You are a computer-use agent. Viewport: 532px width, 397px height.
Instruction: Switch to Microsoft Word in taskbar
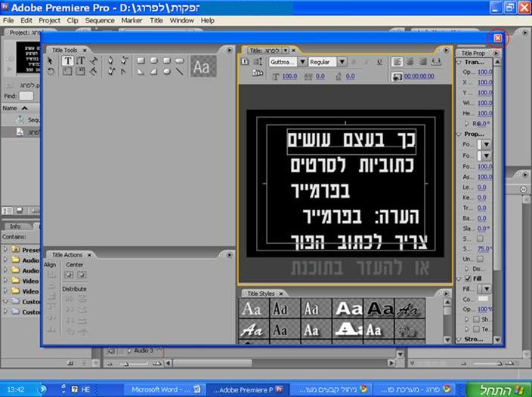(x=165, y=389)
